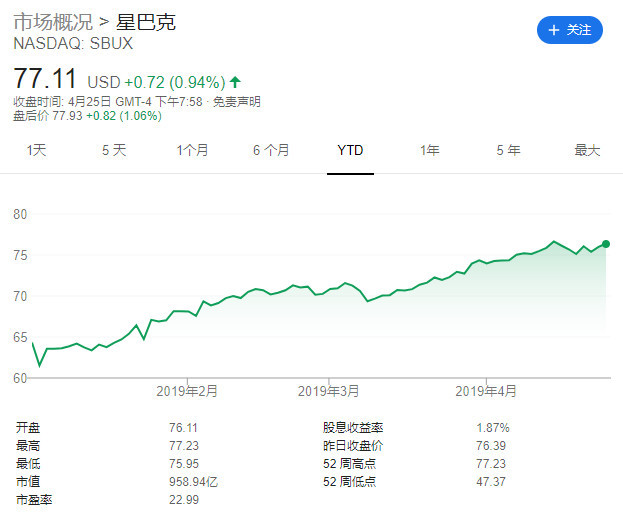Show the 1年 chart range
Viewport: 623px width, 525px height.
[x=430, y=150]
